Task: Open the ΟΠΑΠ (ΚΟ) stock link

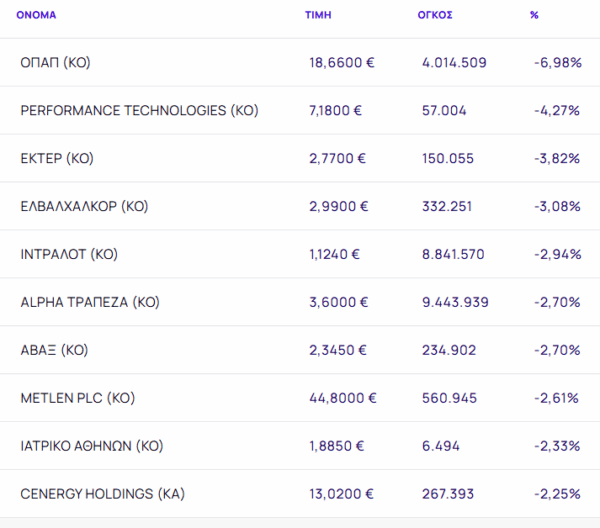Action: pyautogui.click(x=55, y=63)
